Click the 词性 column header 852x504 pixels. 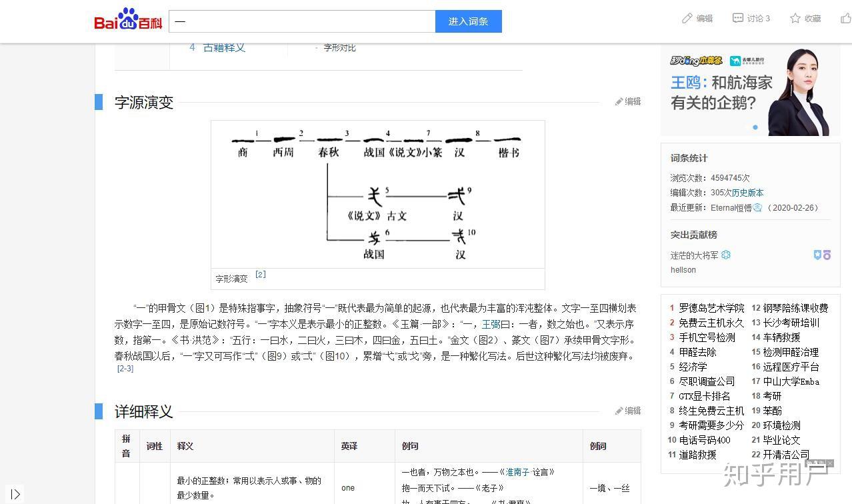[155, 446]
